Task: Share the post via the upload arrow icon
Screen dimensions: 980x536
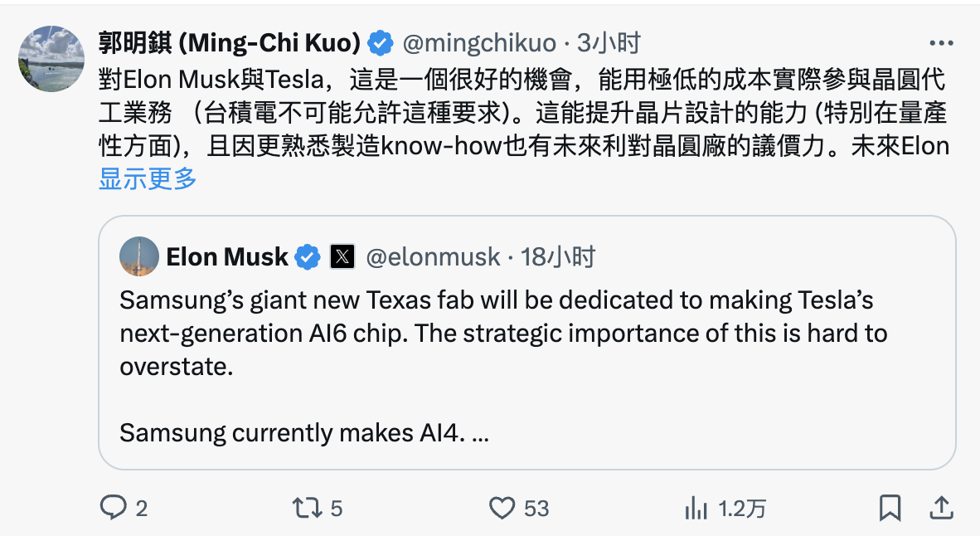Action: point(941,508)
